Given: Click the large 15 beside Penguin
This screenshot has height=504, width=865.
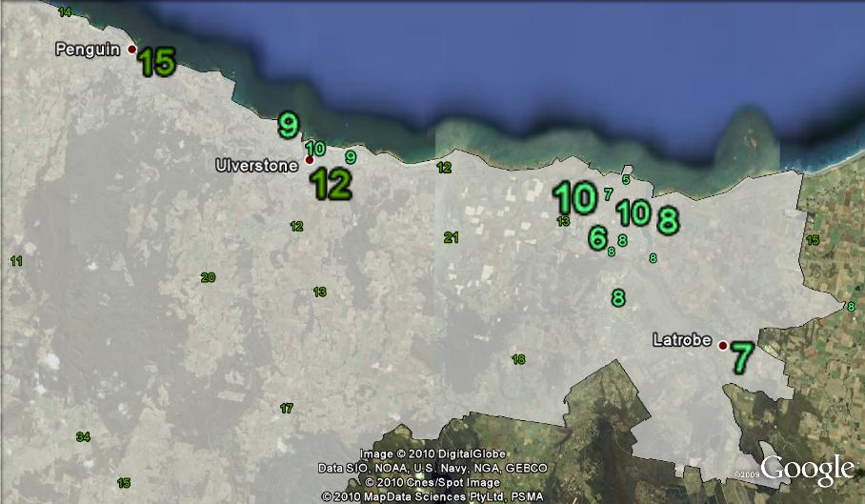Looking at the screenshot, I should click(x=158, y=62).
